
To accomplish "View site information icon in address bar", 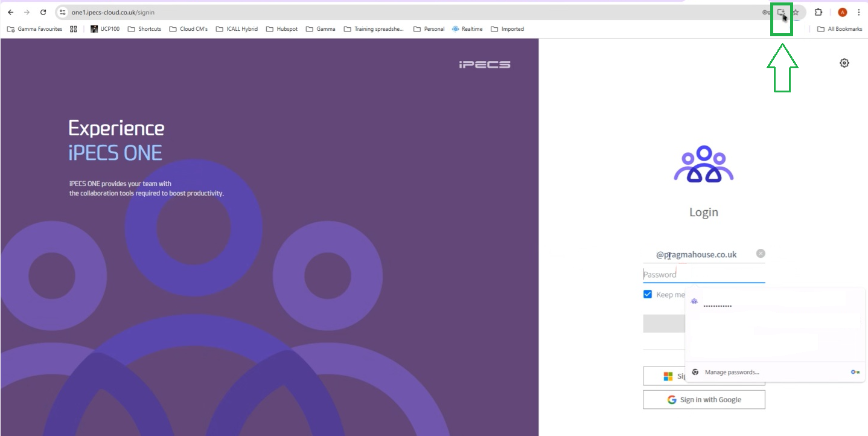I will click(62, 12).
